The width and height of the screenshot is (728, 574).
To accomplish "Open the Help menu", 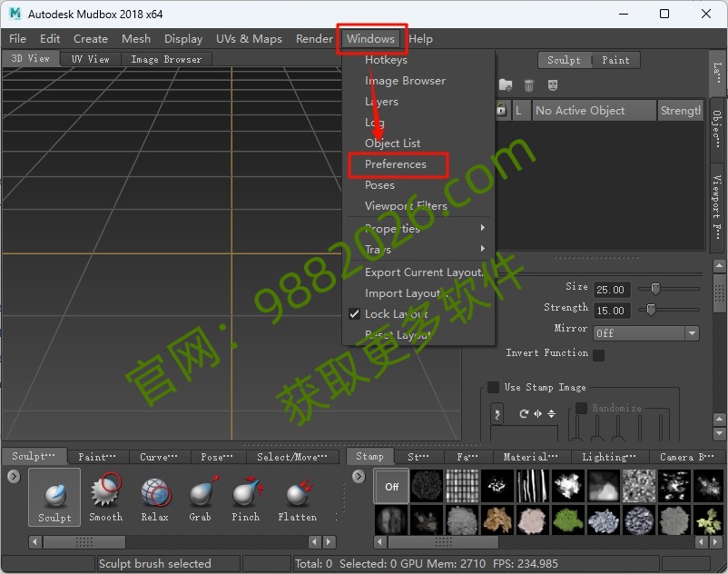I will (x=420, y=38).
